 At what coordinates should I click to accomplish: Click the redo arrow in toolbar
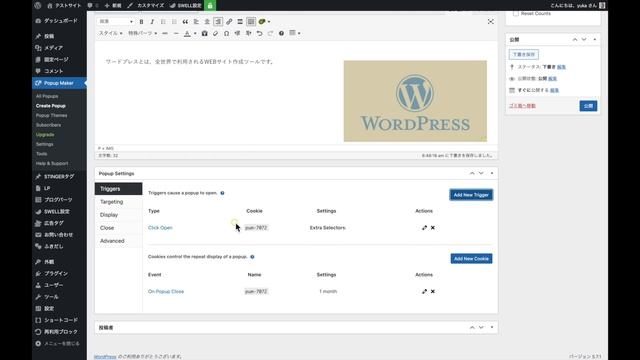point(270,33)
